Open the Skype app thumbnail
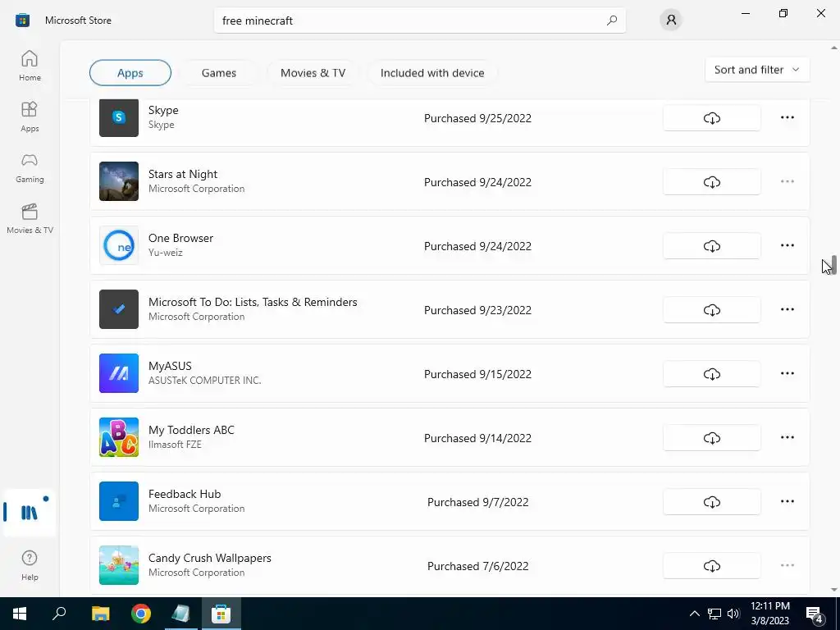Image resolution: width=840 pixels, height=630 pixels. click(x=119, y=116)
